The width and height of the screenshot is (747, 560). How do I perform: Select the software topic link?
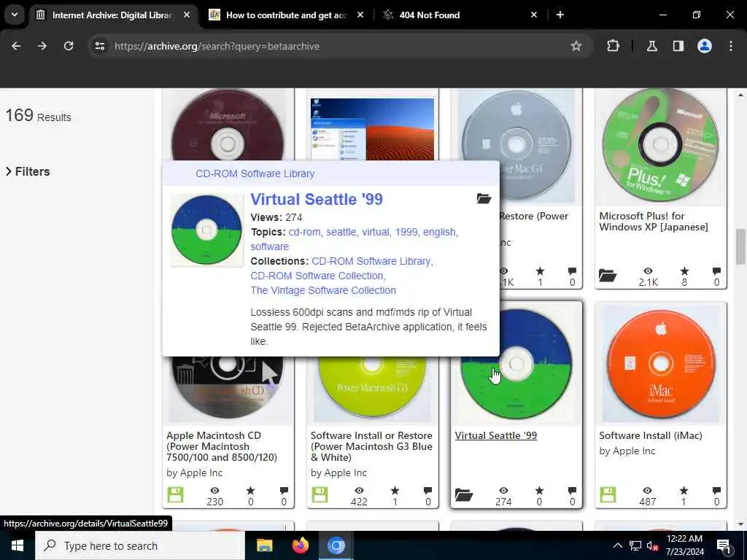(x=270, y=246)
